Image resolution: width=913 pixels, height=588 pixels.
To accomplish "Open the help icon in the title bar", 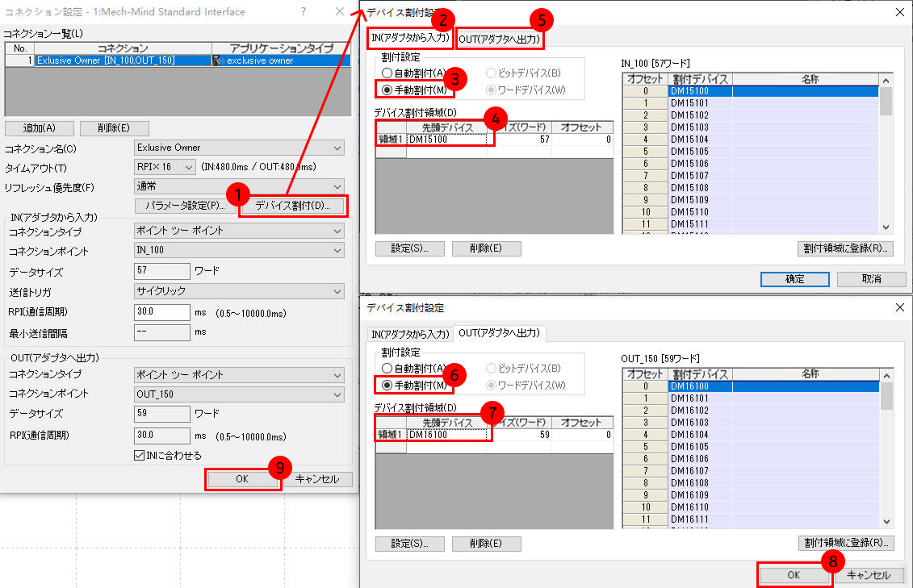I will tap(303, 12).
